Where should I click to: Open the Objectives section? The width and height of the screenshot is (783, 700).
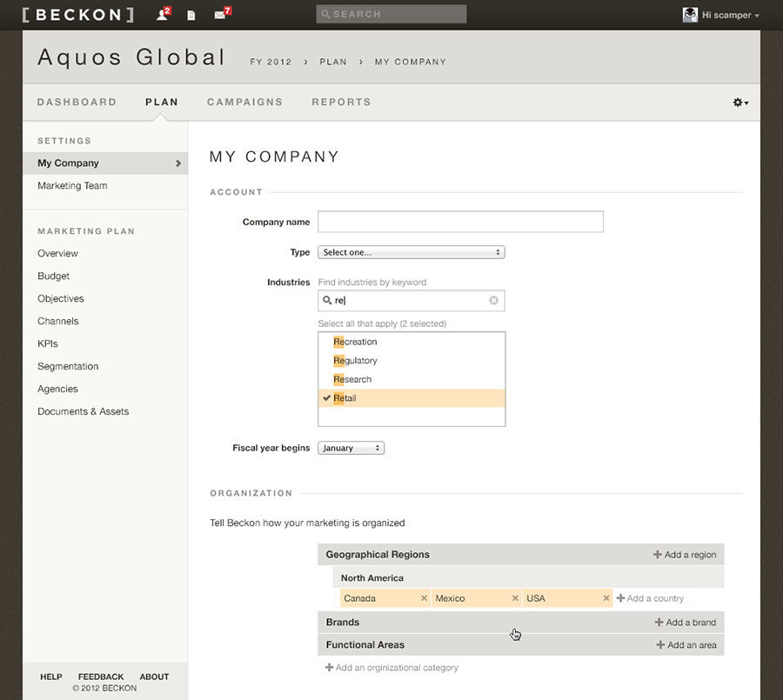point(60,298)
